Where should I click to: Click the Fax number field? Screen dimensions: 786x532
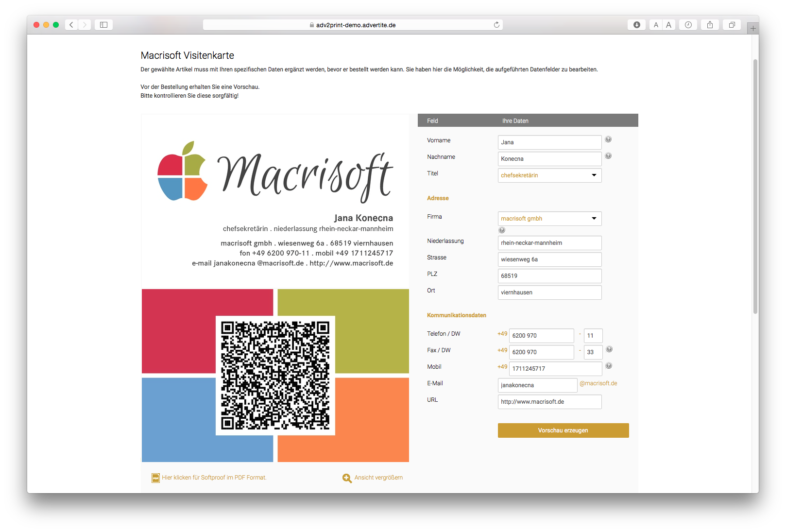click(541, 352)
